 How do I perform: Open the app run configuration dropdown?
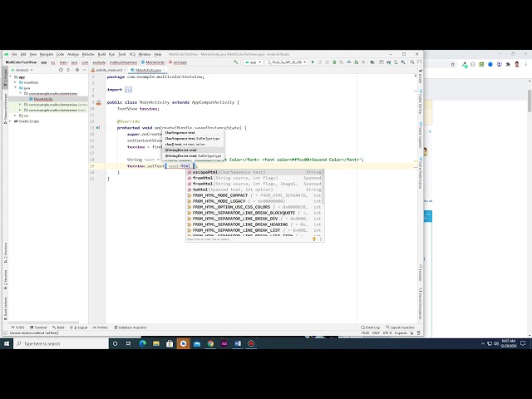[x=253, y=62]
